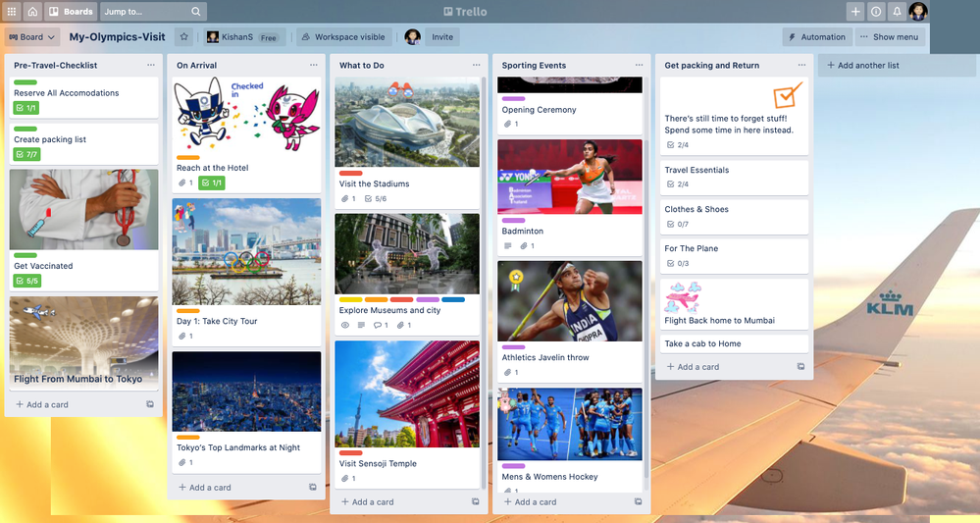Open the Flight From Mumbai to Tokyo card
980x523 pixels.
pyautogui.click(x=83, y=343)
